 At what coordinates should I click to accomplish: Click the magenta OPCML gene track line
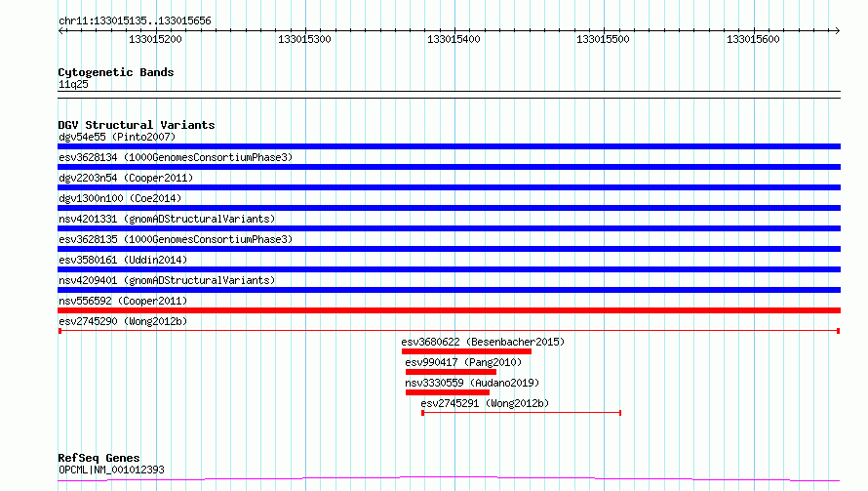pyautogui.click(x=449, y=479)
